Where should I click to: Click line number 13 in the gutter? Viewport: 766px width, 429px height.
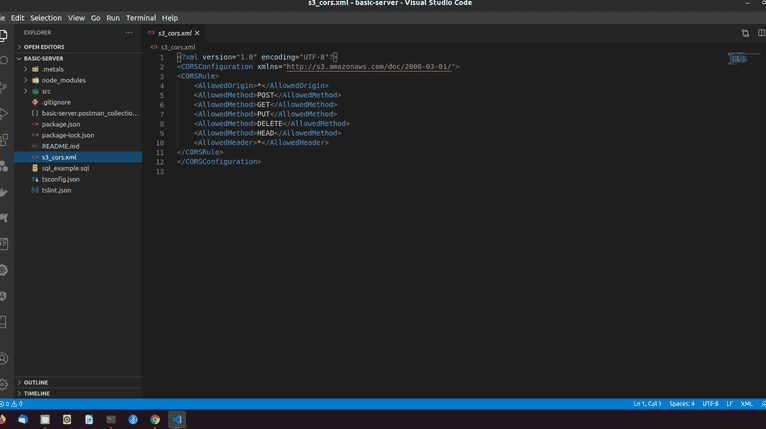click(x=160, y=172)
